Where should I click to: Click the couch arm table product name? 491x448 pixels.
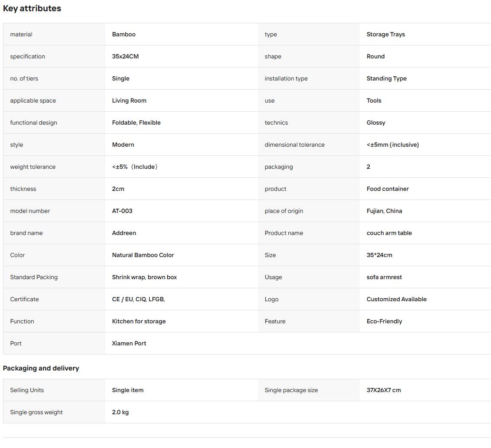(x=389, y=233)
